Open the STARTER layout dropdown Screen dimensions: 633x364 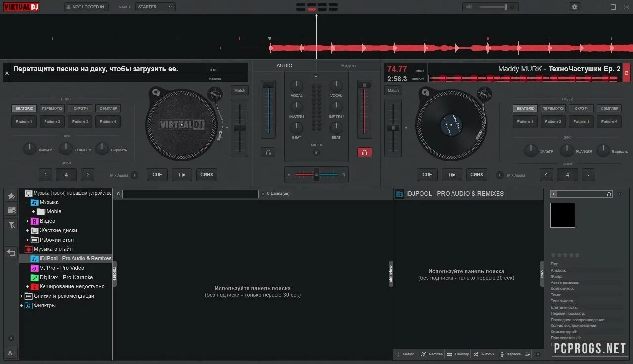[155, 7]
